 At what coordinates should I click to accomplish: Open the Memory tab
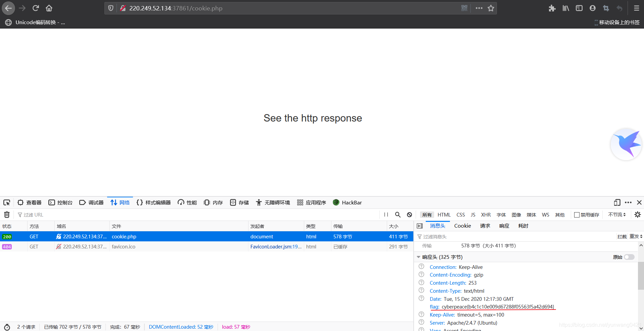(213, 202)
